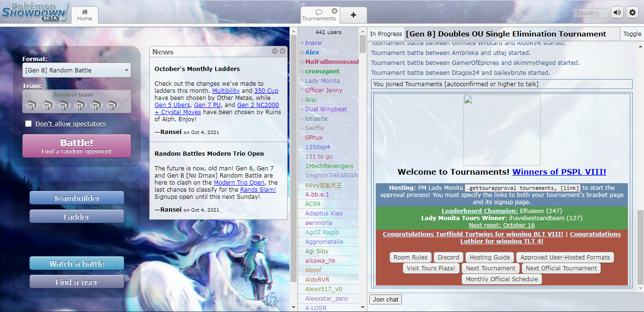Screen dimensions: 644x312
Task: Select user cromagnet in the user list
Action: point(328,71)
